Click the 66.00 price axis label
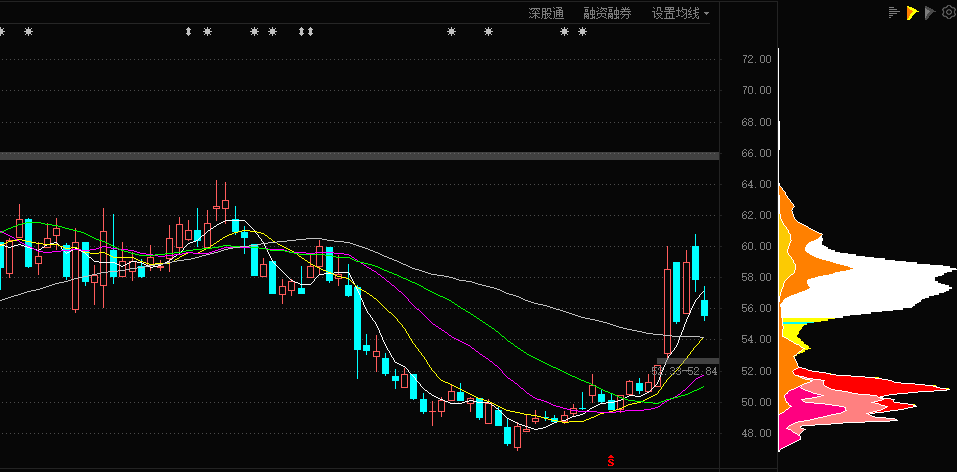Screen dimensions: 957x472 pos(757,153)
